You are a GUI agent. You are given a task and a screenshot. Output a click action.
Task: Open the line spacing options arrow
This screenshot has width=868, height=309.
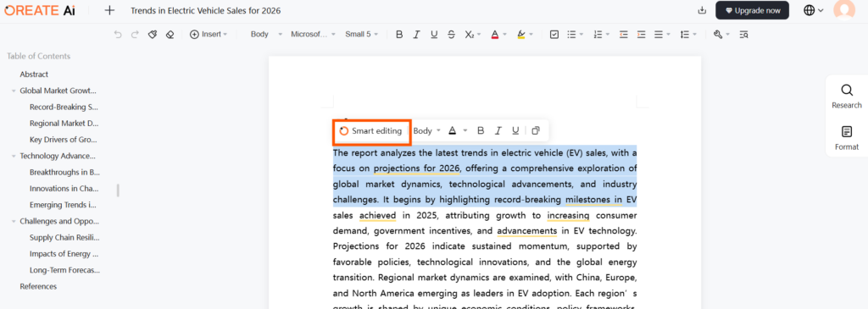tap(694, 34)
